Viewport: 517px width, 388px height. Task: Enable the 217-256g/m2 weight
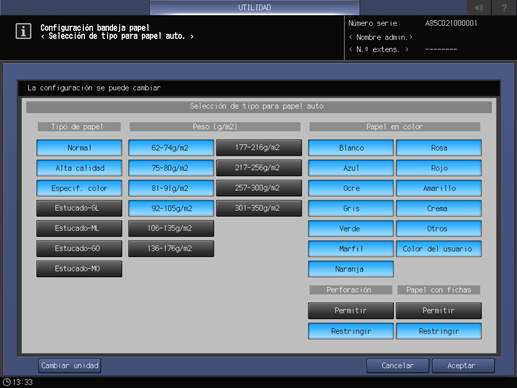tap(259, 168)
